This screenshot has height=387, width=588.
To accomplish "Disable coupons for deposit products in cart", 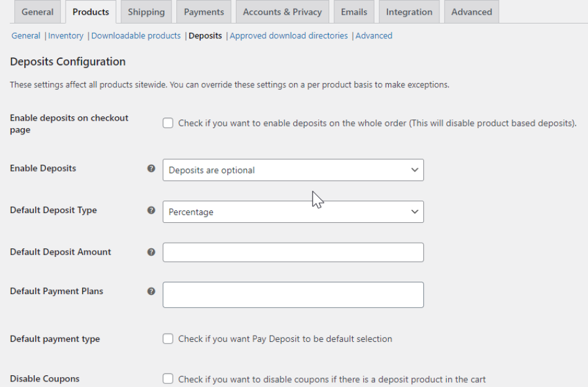I will [168, 379].
